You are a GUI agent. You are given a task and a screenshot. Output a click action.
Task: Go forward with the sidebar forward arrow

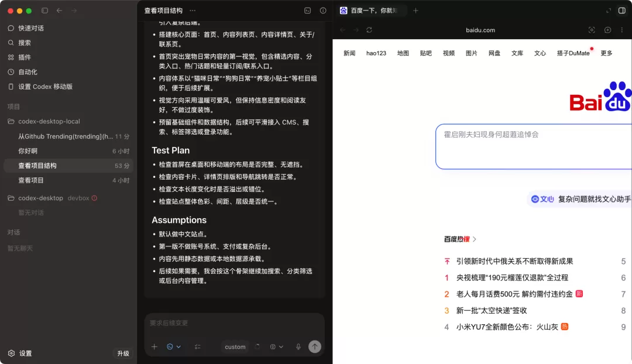click(74, 11)
